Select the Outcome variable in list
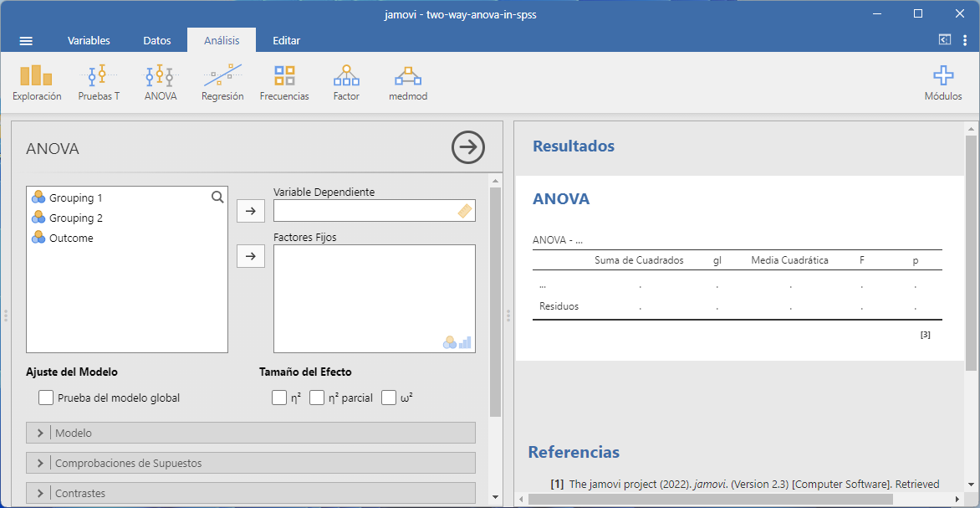 pyautogui.click(x=71, y=239)
